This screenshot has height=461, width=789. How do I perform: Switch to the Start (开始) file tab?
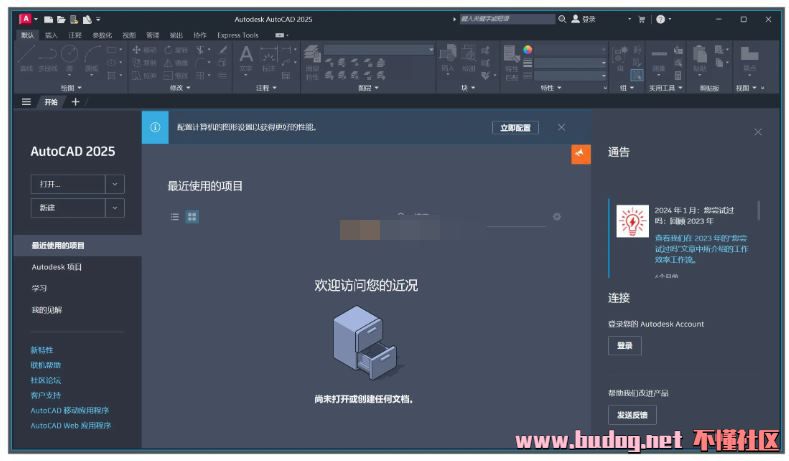pyautogui.click(x=51, y=102)
